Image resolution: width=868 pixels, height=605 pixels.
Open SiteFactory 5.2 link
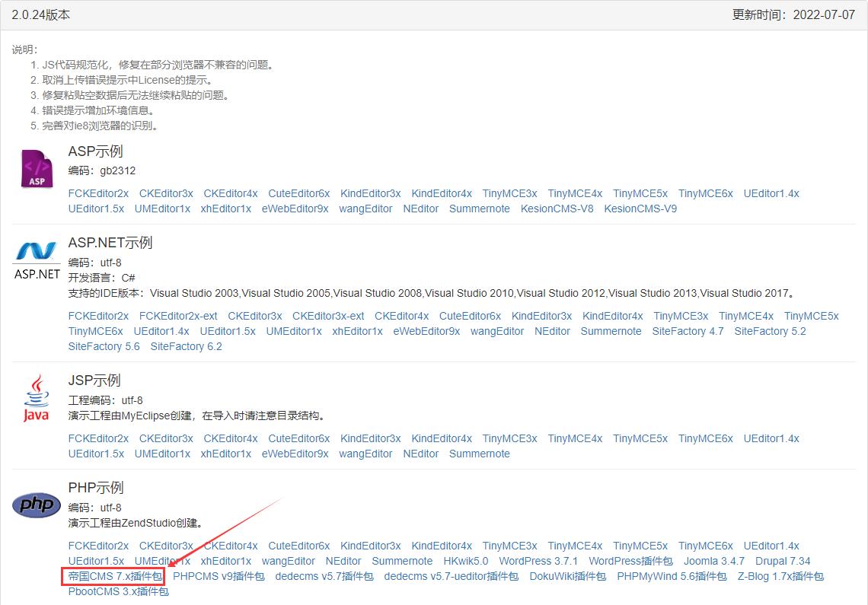tap(770, 331)
